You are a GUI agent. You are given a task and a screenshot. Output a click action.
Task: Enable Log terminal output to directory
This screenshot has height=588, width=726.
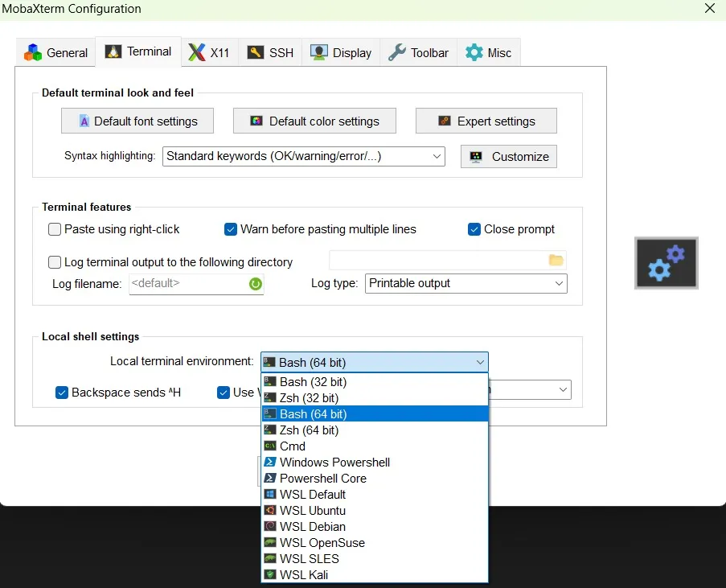point(54,261)
